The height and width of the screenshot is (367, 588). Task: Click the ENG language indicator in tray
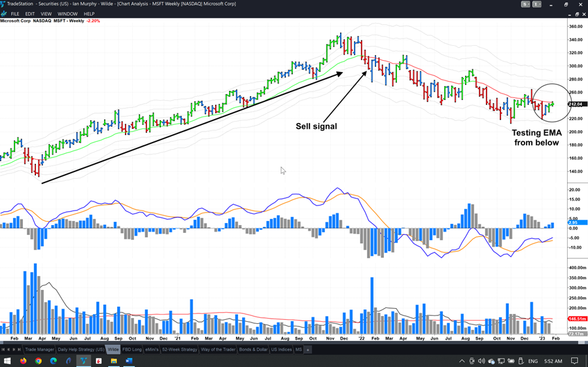tap(533, 360)
